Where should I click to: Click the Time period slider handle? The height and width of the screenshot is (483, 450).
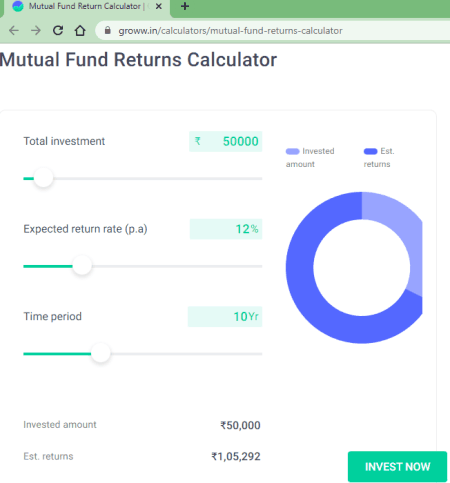tap(100, 353)
